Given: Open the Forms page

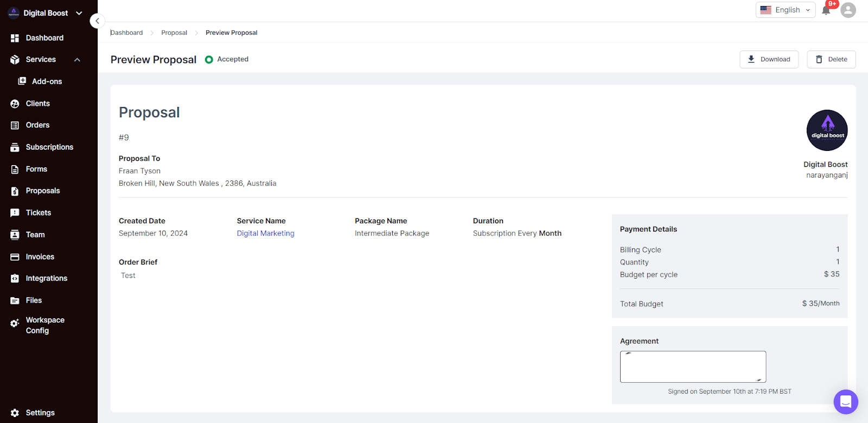Looking at the screenshot, I should pyautogui.click(x=36, y=169).
